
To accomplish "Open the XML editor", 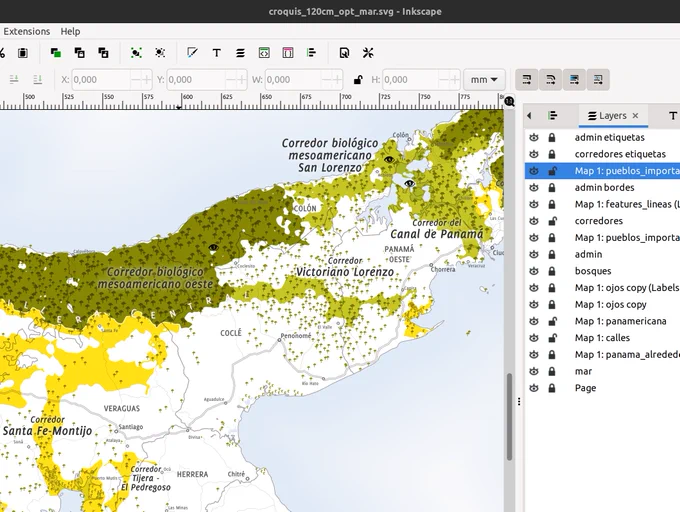I will [264, 53].
